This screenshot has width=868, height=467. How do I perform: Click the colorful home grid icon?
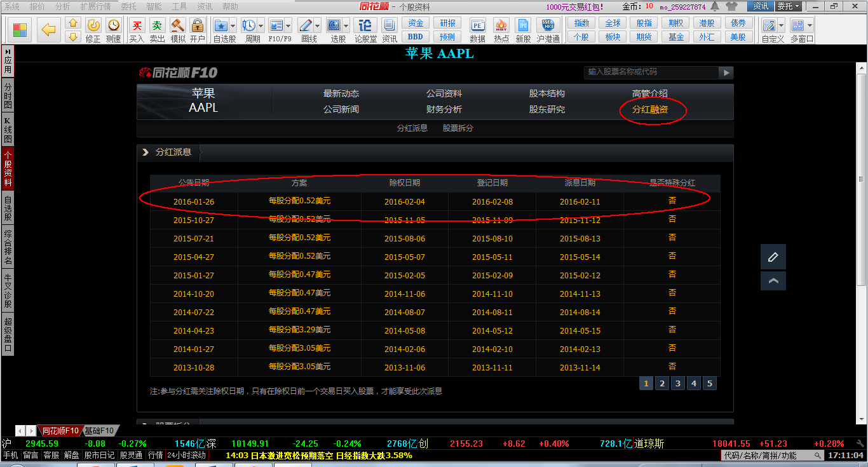[20, 30]
